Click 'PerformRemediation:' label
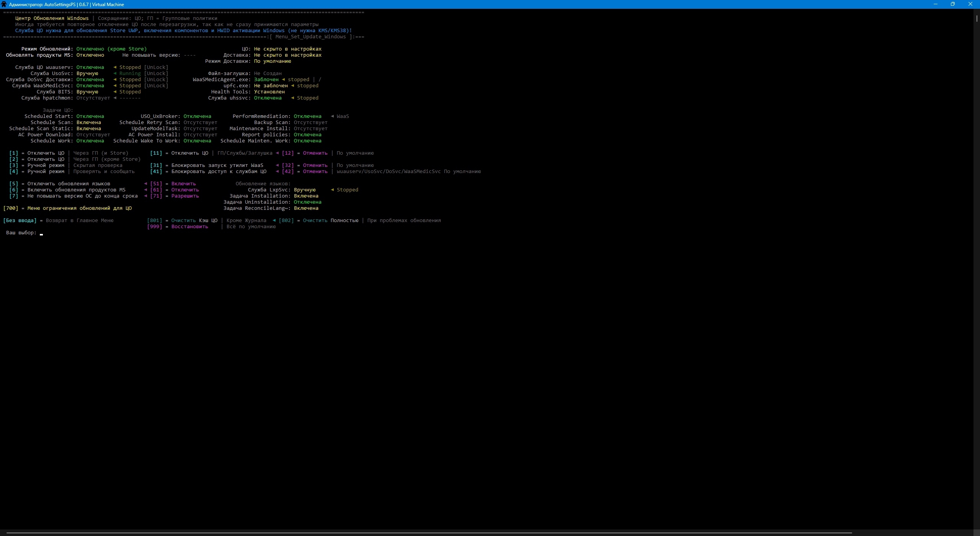Image resolution: width=980 pixels, height=536 pixels. tap(261, 116)
